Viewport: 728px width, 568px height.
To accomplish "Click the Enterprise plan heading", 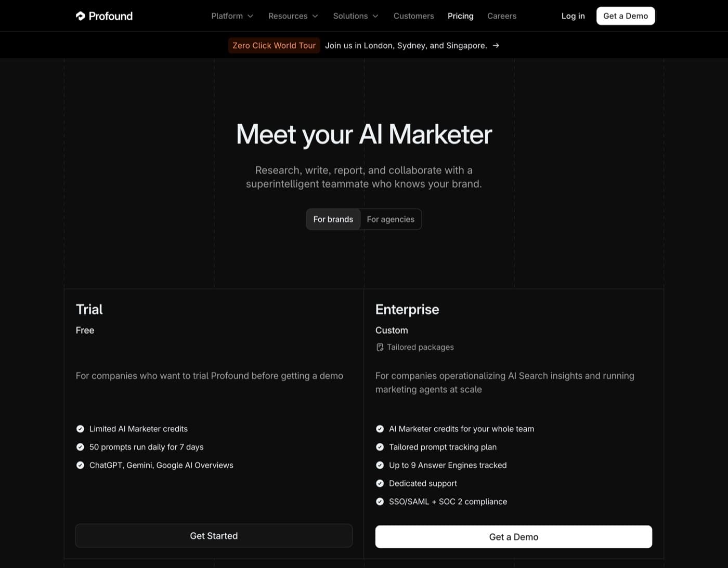I will (407, 309).
